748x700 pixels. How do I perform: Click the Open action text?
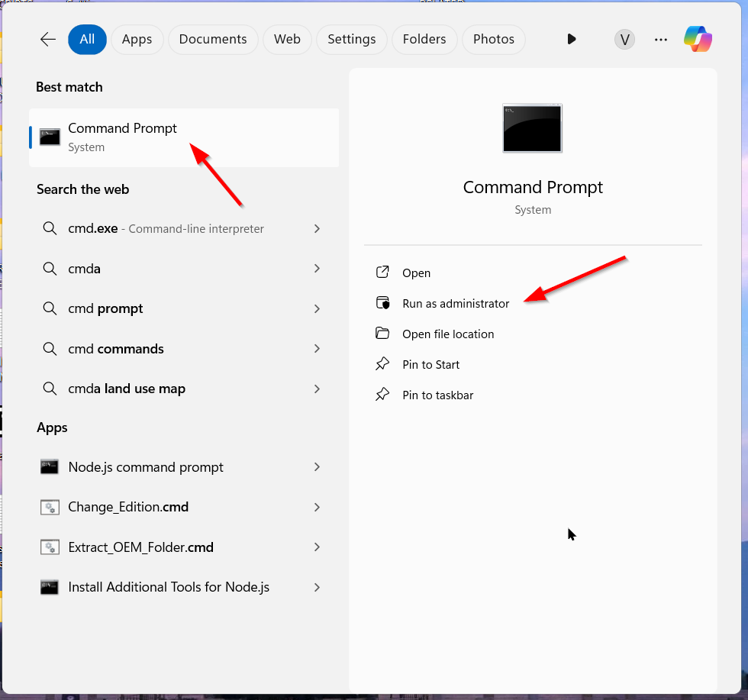click(x=417, y=273)
